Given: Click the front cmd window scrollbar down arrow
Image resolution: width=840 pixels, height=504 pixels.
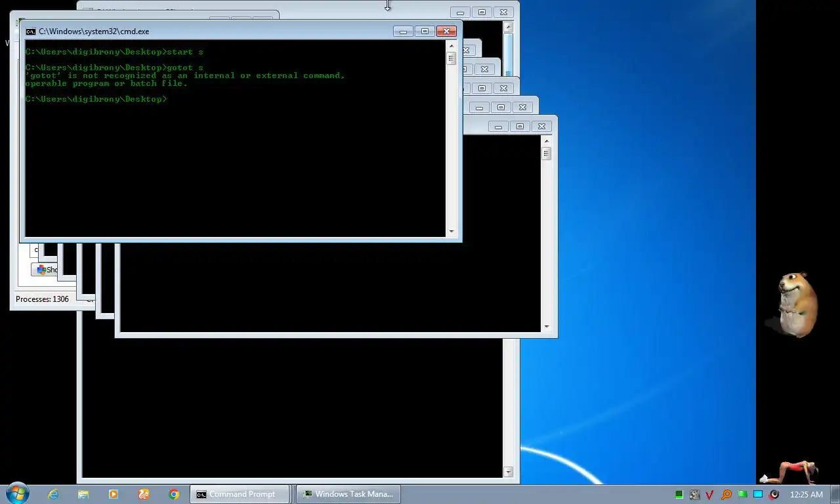Looking at the screenshot, I should [x=451, y=231].
